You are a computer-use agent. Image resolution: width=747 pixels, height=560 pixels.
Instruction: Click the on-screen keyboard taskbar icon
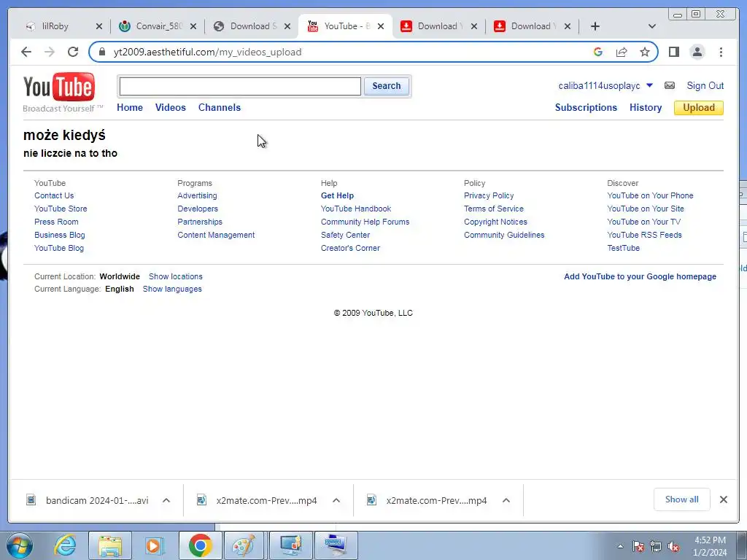(x=336, y=545)
